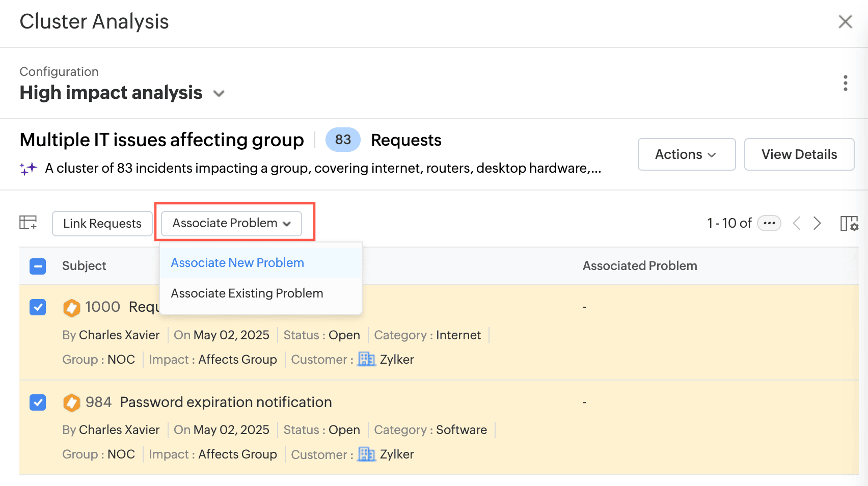
Task: Select Associate New Problem option
Action: [x=237, y=263]
